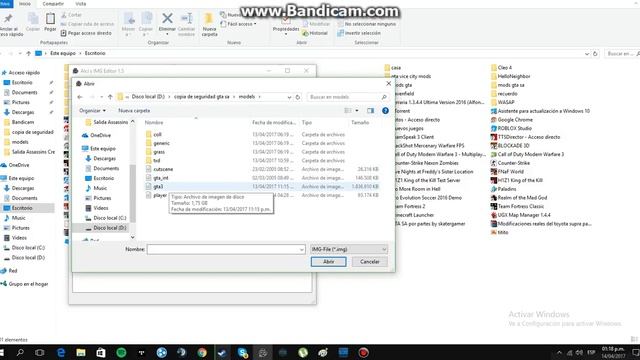This screenshot has height=360, width=640.
Task: Expand Explorer address bar history dropdown
Action: (x=587, y=53)
